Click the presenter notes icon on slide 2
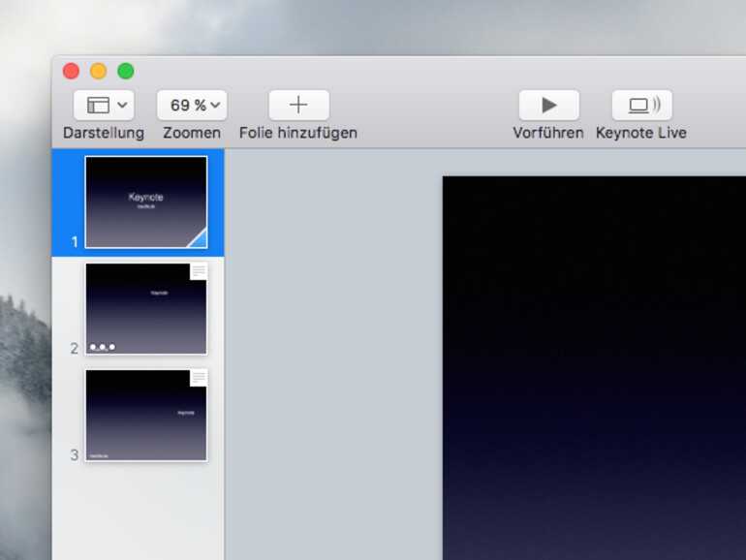Screen dimensions: 746x560 (199, 271)
